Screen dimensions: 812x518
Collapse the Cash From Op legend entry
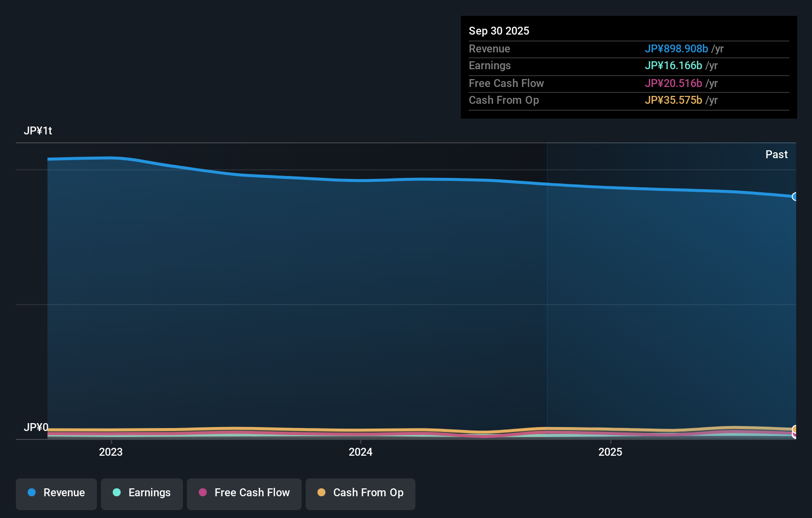click(x=360, y=493)
